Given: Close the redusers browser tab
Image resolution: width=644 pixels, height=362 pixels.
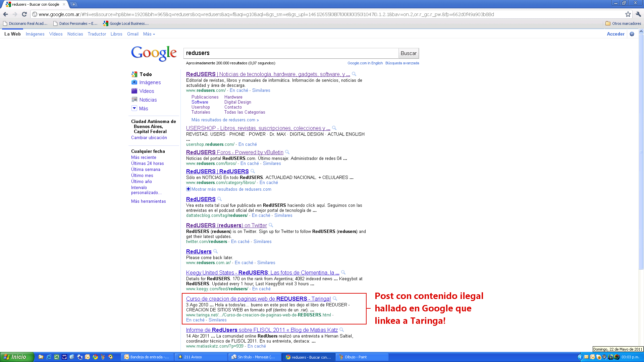Looking at the screenshot, I should [x=64, y=4].
